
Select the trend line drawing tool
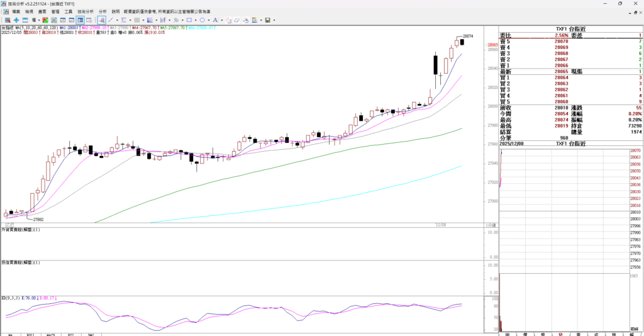(110, 20)
